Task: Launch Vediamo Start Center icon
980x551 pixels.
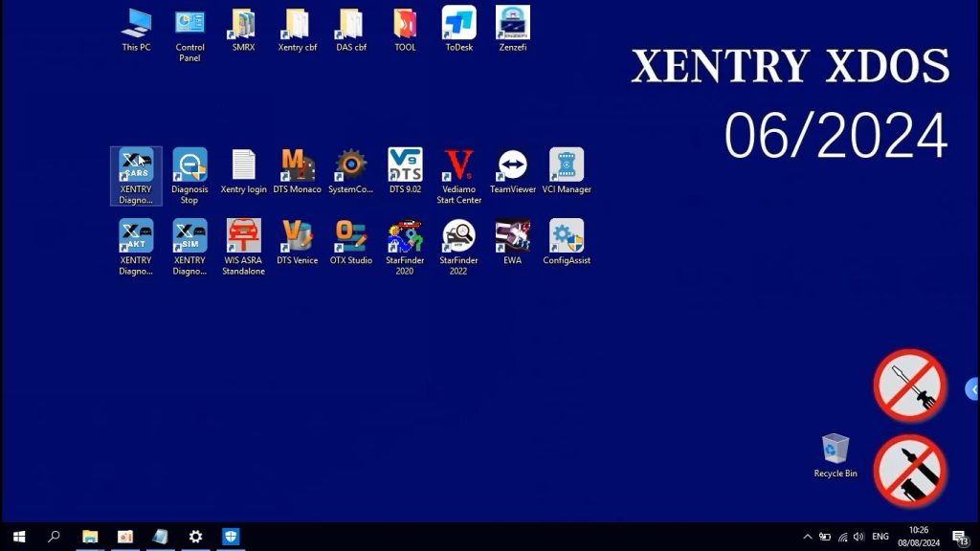Action: 458,176
